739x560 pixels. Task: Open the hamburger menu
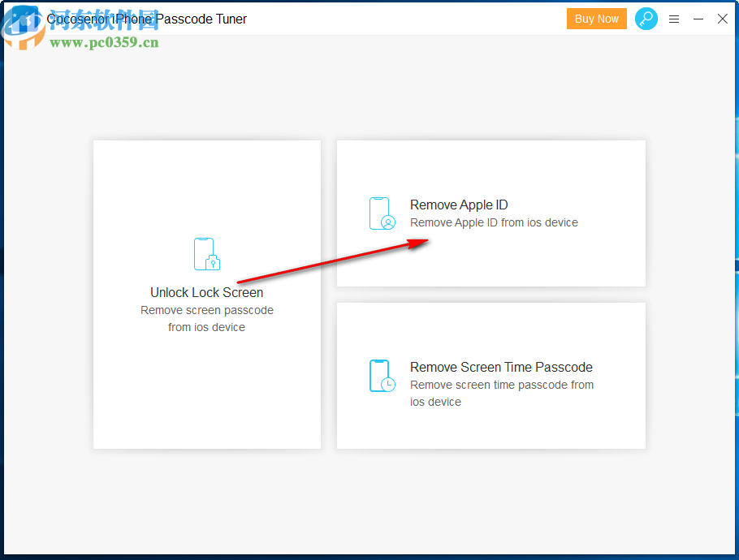pyautogui.click(x=673, y=19)
